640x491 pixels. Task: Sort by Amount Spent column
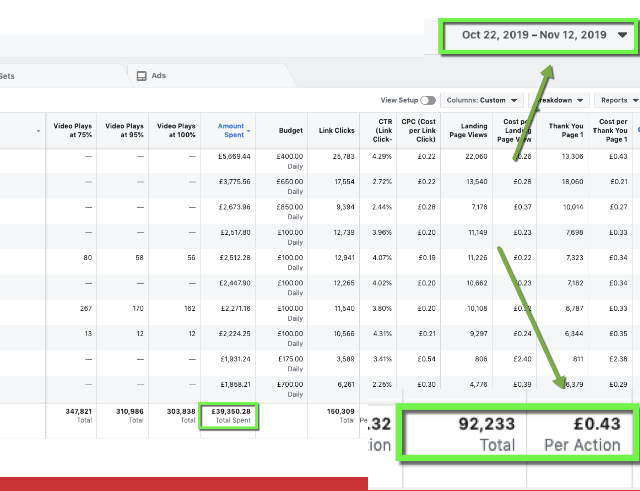click(231, 130)
